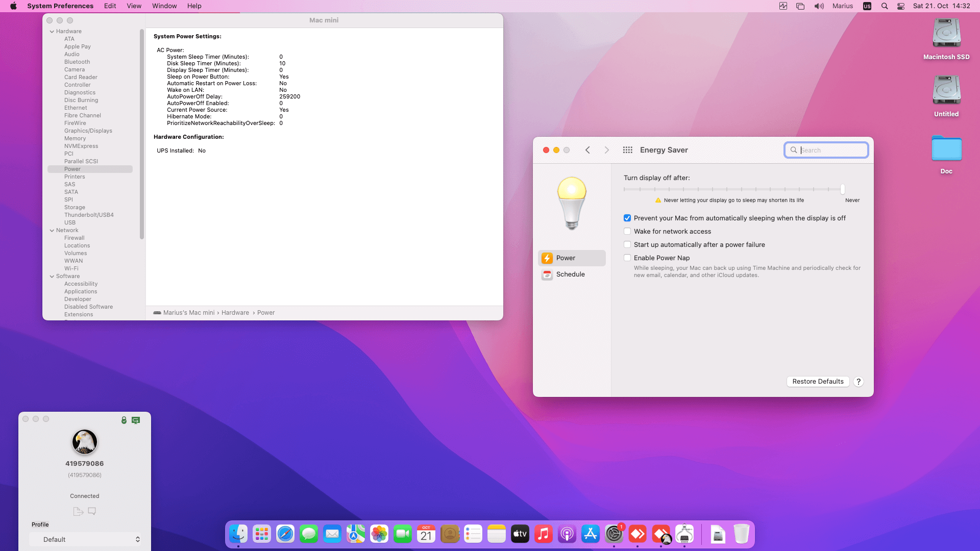980x551 pixels.
Task: Open the Window menu
Action: [164, 6]
